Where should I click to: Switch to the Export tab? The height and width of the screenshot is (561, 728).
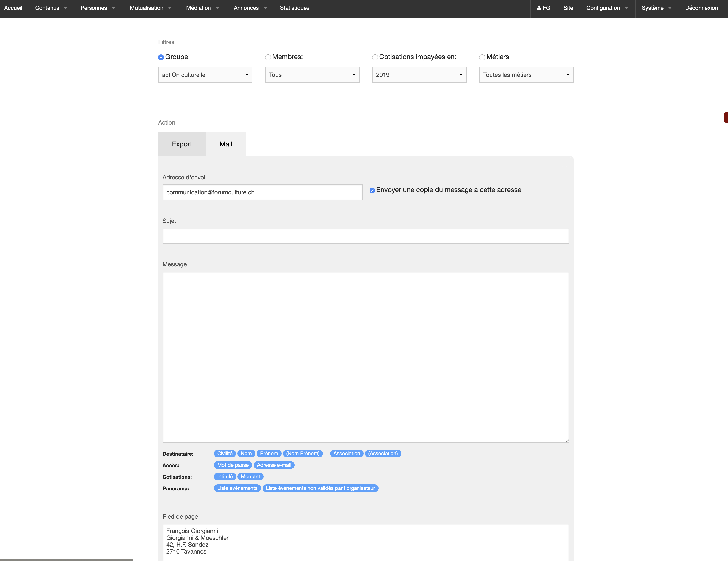(182, 144)
